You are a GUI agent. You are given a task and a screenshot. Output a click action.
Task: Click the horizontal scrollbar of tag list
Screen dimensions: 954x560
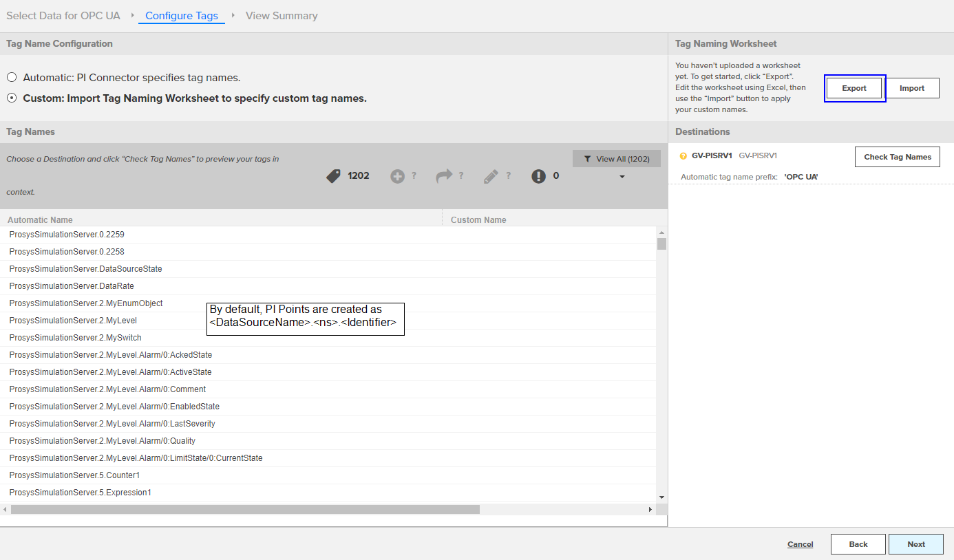point(244,510)
